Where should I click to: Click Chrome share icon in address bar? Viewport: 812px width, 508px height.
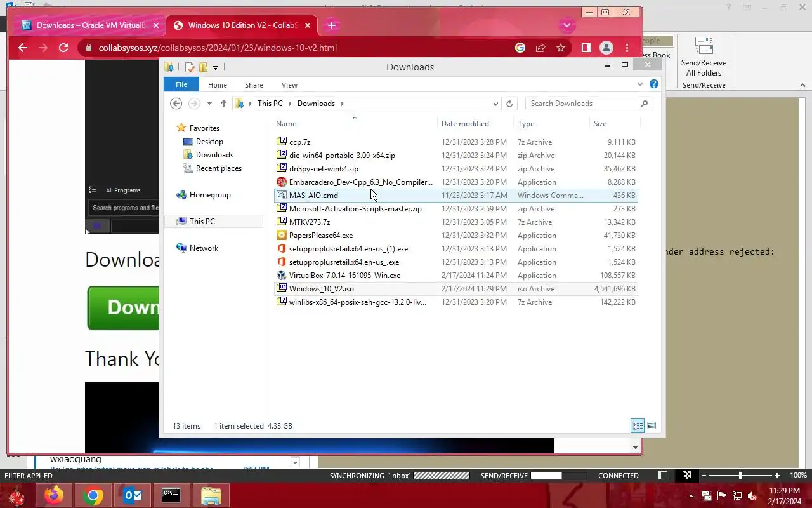[540, 48]
